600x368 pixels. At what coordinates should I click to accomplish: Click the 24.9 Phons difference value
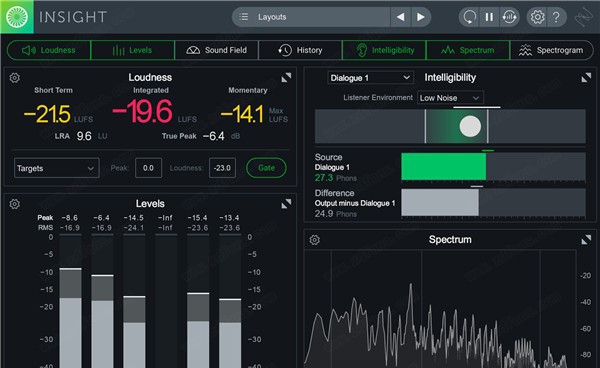pyautogui.click(x=324, y=214)
